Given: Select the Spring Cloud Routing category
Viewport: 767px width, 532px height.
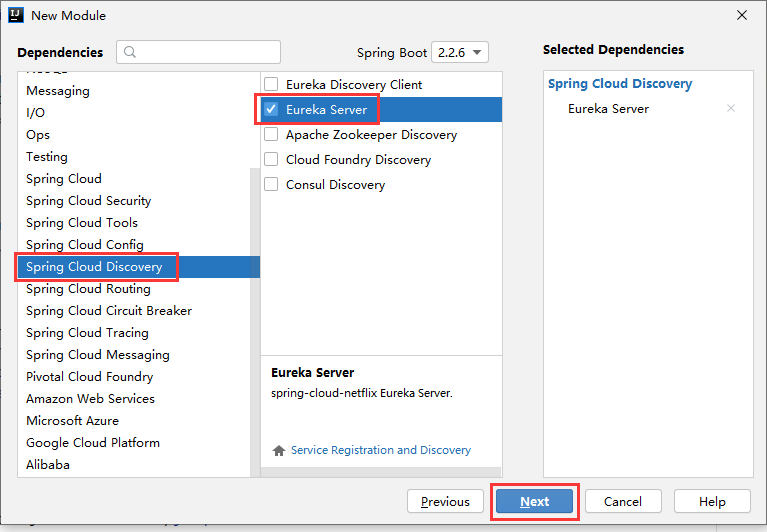Looking at the screenshot, I should click(88, 289).
